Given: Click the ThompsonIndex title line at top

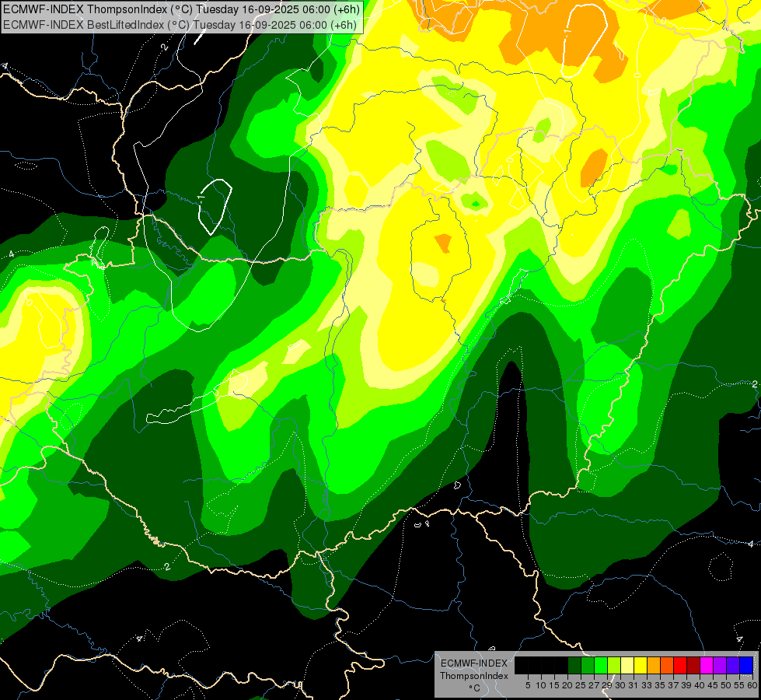Looking at the screenshot, I should point(182,9).
